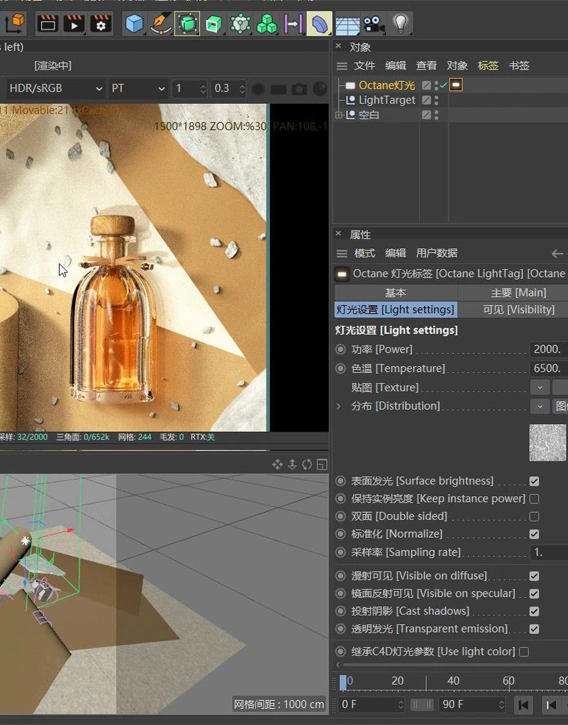Toggle Visible on diffuse checkbox

[x=534, y=576]
